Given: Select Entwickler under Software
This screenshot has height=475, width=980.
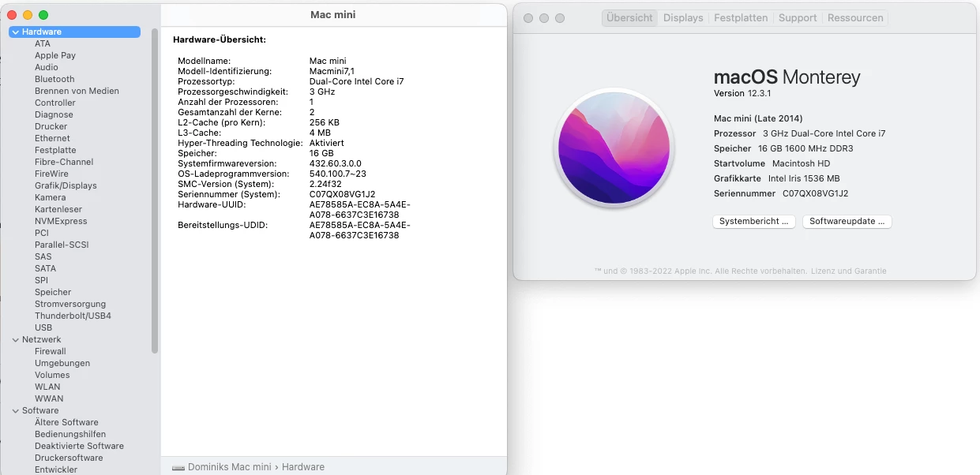Looking at the screenshot, I should point(56,469).
